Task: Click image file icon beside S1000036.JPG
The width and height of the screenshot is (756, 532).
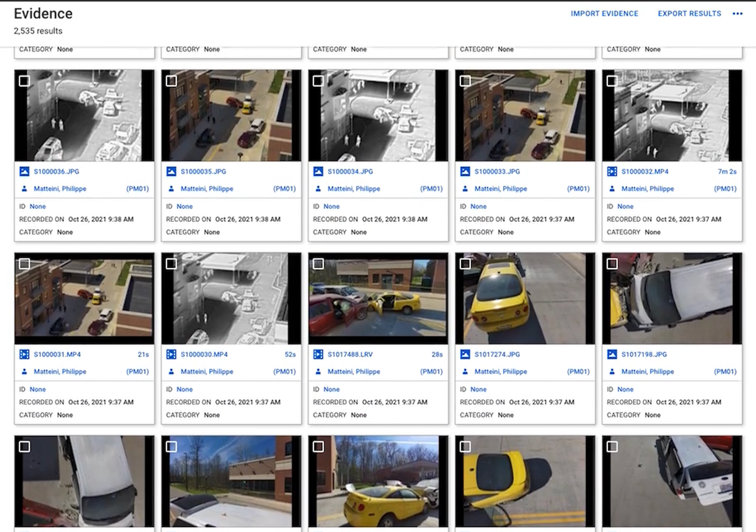Action: click(24, 171)
